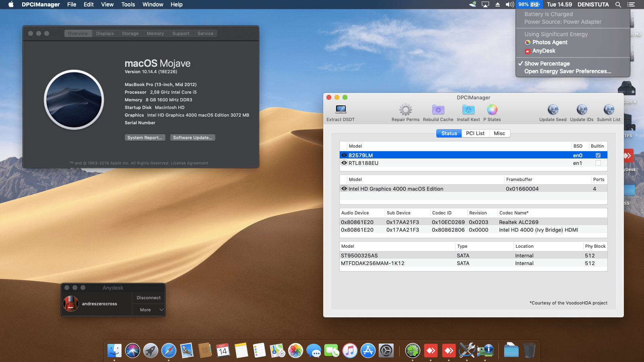Image resolution: width=644 pixels, height=362 pixels.
Task: Open the P States color-wheel tool
Action: [492, 109]
